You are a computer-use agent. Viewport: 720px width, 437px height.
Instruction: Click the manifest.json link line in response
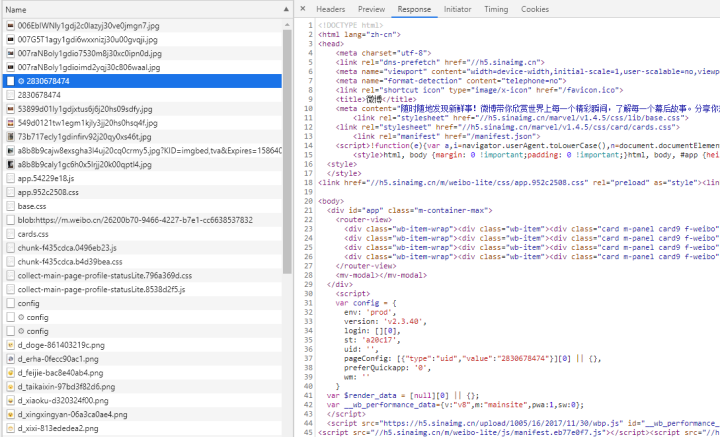447,136
